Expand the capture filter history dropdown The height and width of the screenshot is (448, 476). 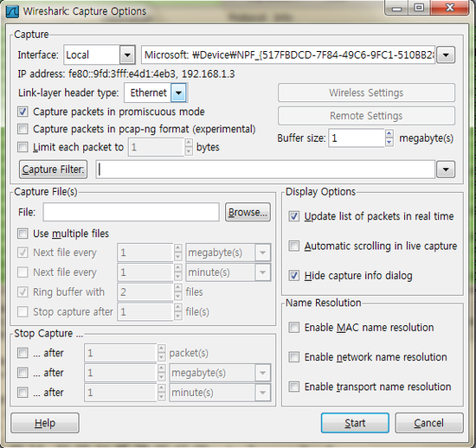coord(446,170)
